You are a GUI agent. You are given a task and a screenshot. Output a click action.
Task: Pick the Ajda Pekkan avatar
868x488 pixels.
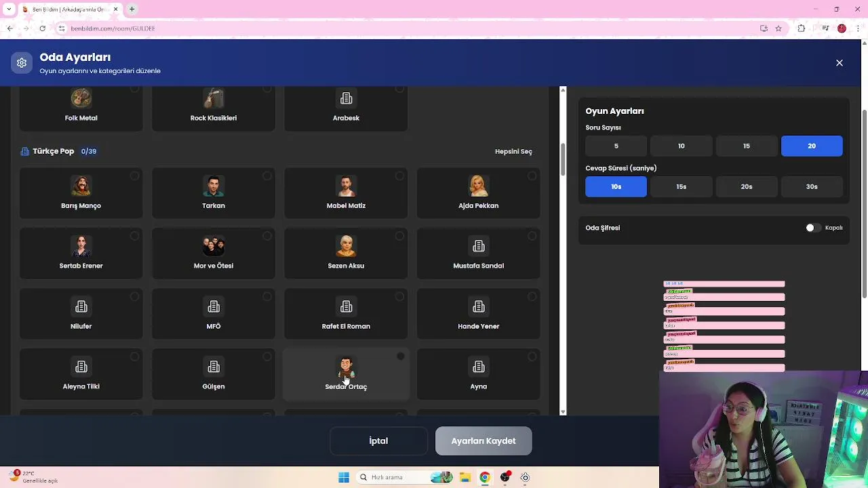coord(479,186)
